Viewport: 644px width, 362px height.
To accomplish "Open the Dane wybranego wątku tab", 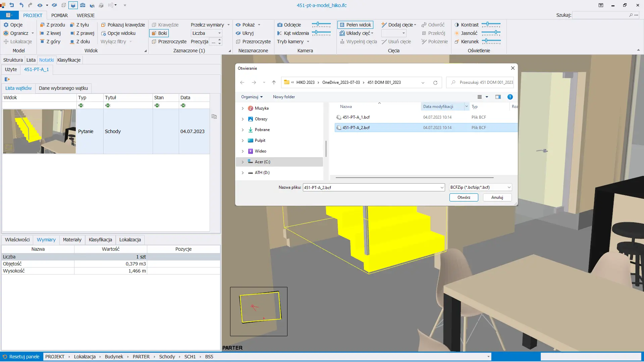I will (x=63, y=88).
